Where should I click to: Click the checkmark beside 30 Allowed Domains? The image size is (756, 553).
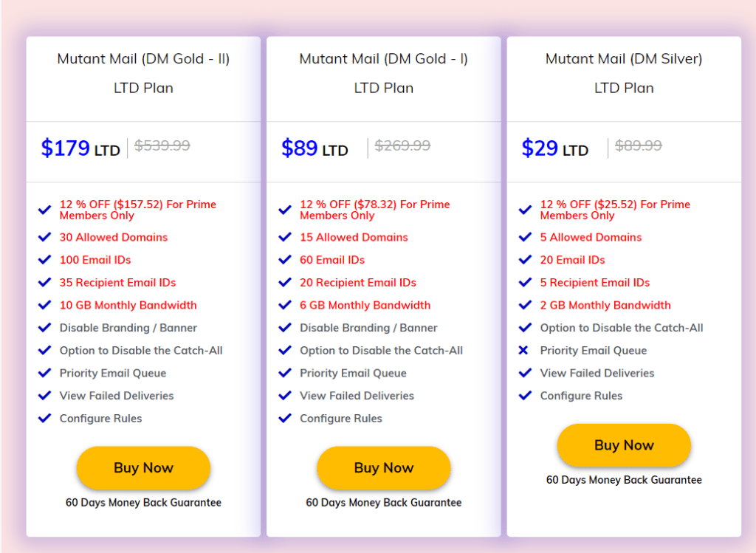coord(44,237)
